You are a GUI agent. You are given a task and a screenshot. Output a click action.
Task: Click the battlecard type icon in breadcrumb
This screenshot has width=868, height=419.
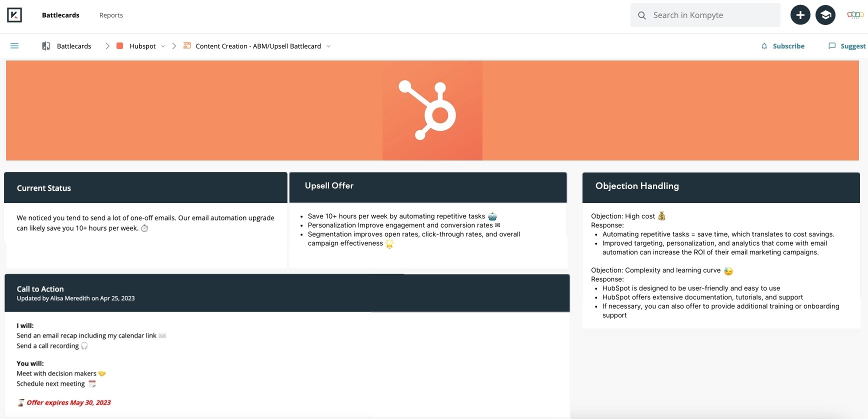[187, 45]
